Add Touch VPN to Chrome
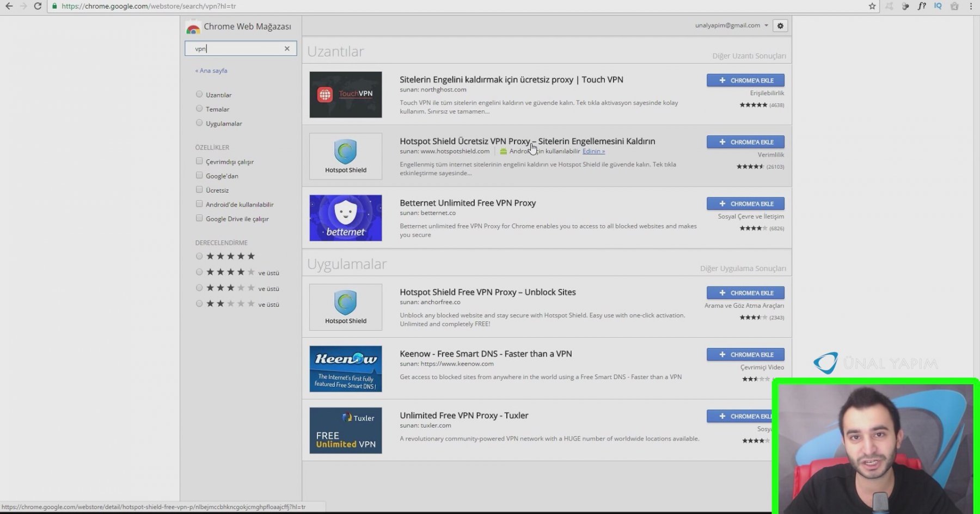 745,80
